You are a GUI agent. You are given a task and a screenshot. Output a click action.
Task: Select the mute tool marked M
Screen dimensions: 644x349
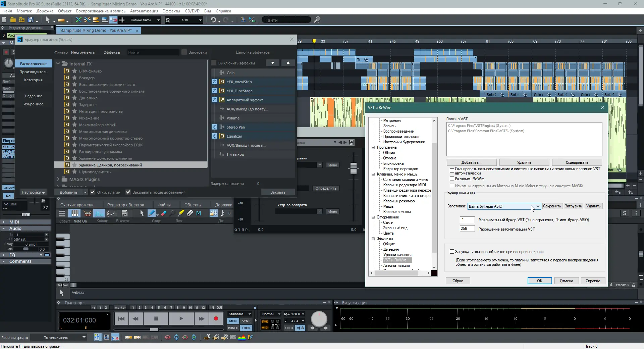tap(199, 213)
